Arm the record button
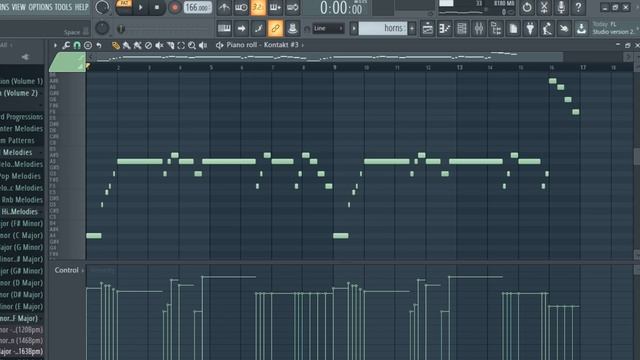640x360 pixels. click(175, 7)
